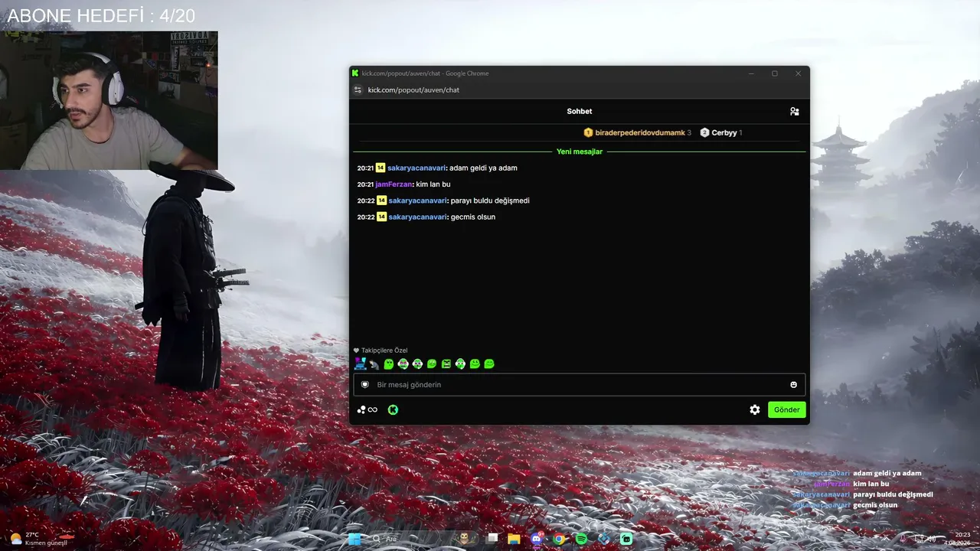Click the site info icon in address bar

click(x=357, y=90)
